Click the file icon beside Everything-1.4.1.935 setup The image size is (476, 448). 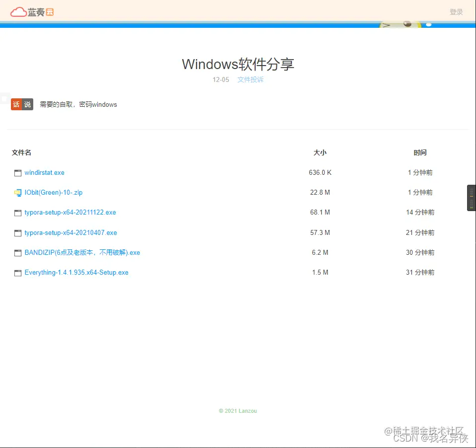click(18, 273)
